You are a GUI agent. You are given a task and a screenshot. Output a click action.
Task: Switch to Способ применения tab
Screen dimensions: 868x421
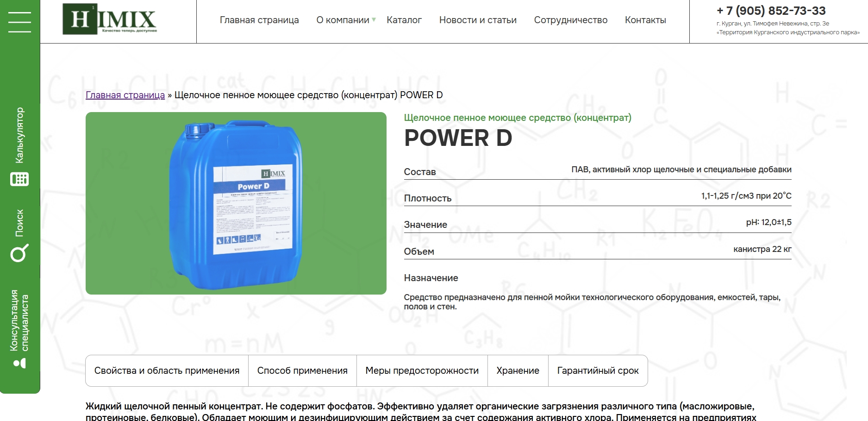tap(302, 371)
